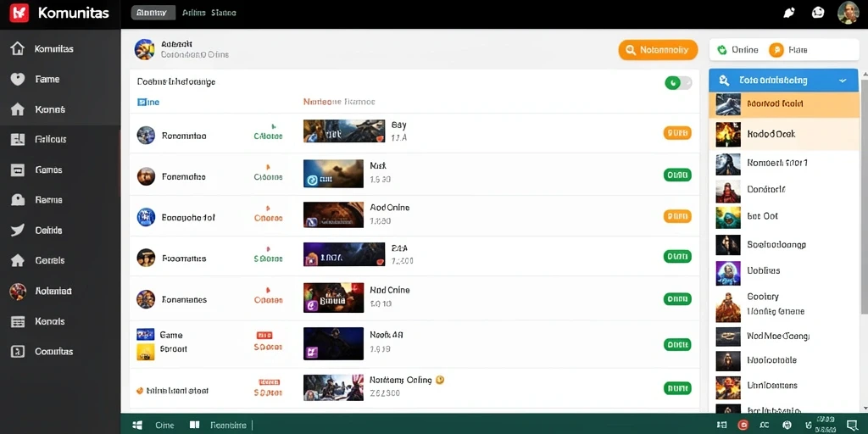Click the green button in Nook 4S row
Image resolution: width=868 pixels, height=434 pixels.
click(x=677, y=344)
